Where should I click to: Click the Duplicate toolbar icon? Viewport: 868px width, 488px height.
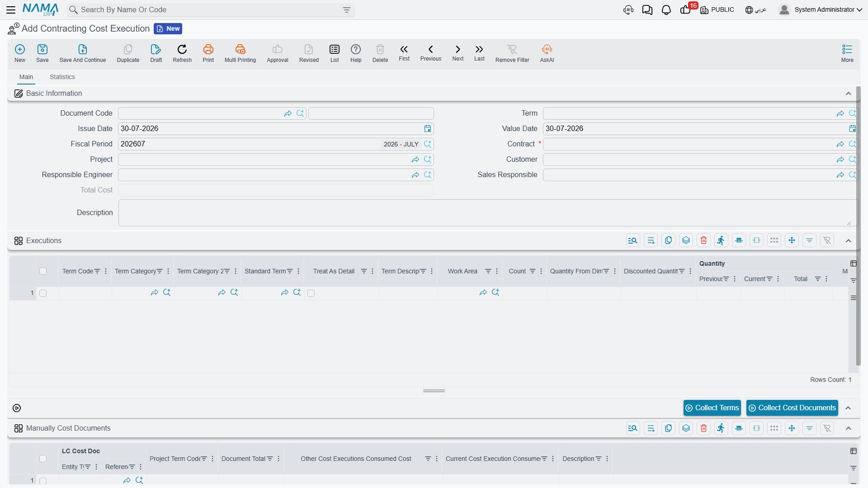pos(128,53)
